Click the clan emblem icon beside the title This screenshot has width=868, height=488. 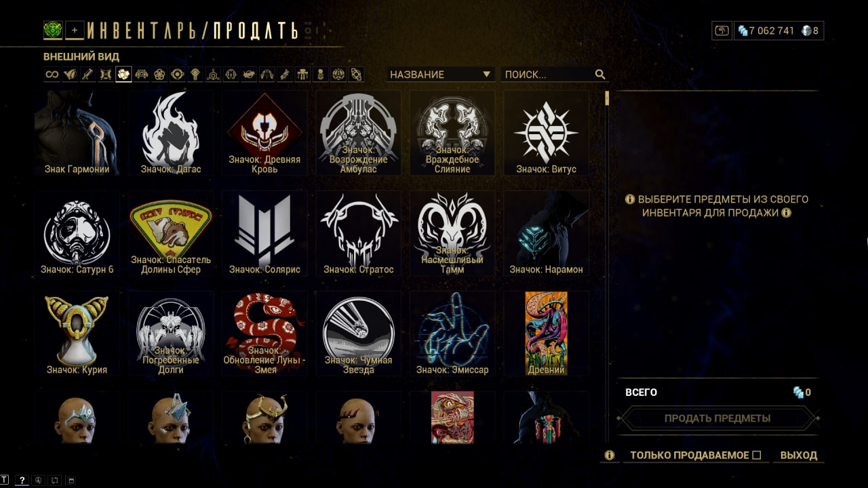point(53,30)
